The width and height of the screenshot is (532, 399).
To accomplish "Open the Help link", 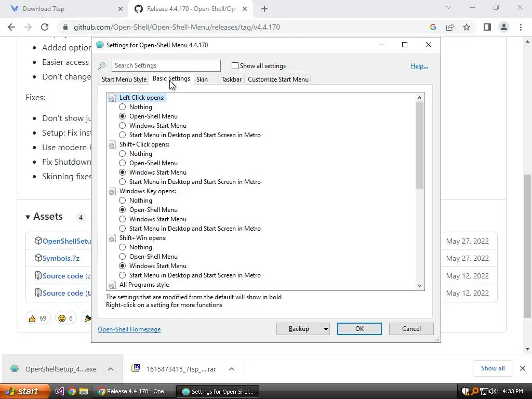I will pyautogui.click(x=419, y=66).
